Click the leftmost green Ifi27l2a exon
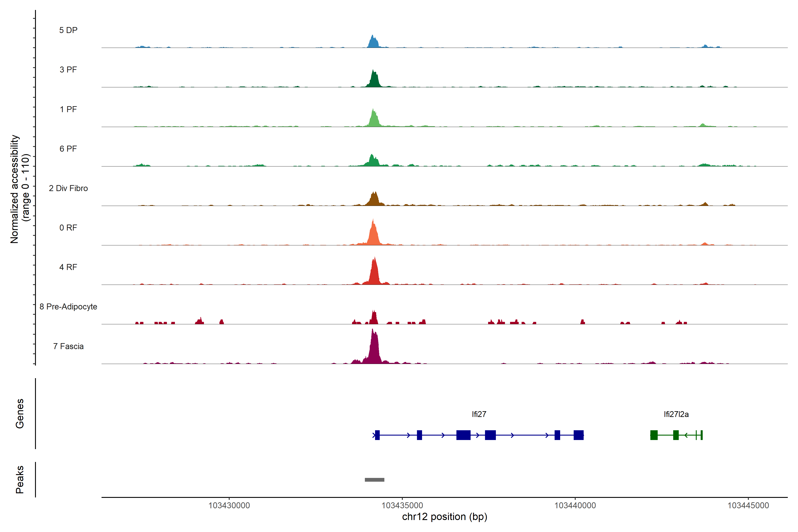Image resolution: width=798 pixels, height=532 pixels. click(x=654, y=435)
